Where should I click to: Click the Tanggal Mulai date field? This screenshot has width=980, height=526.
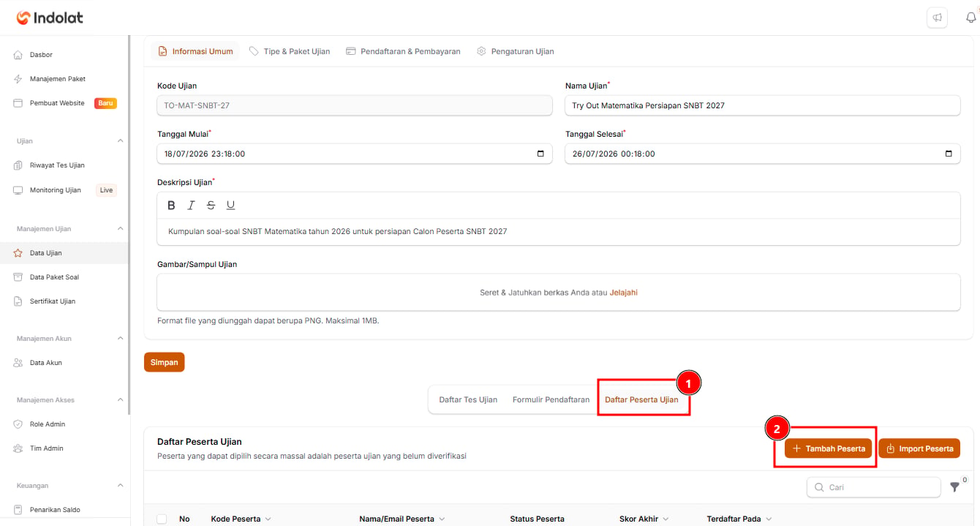355,154
